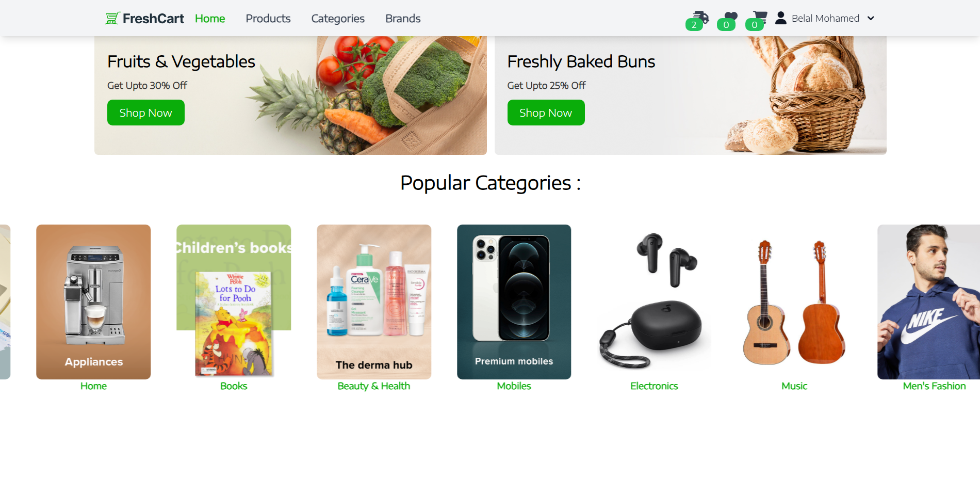Click the Books category label

point(234,386)
